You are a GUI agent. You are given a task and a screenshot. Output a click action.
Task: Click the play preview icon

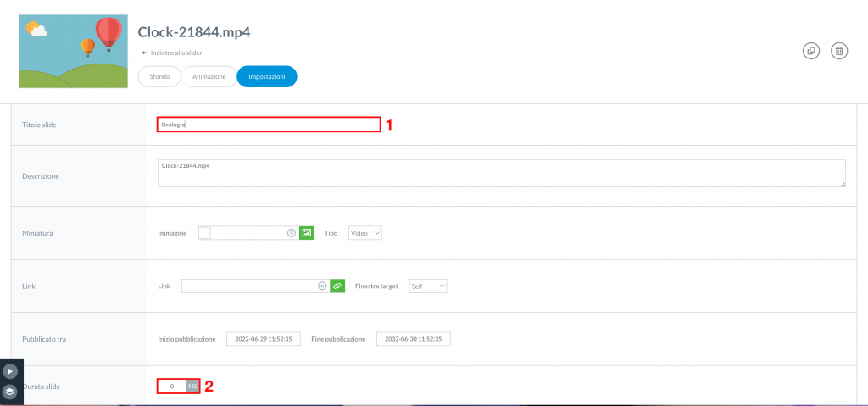point(10,371)
